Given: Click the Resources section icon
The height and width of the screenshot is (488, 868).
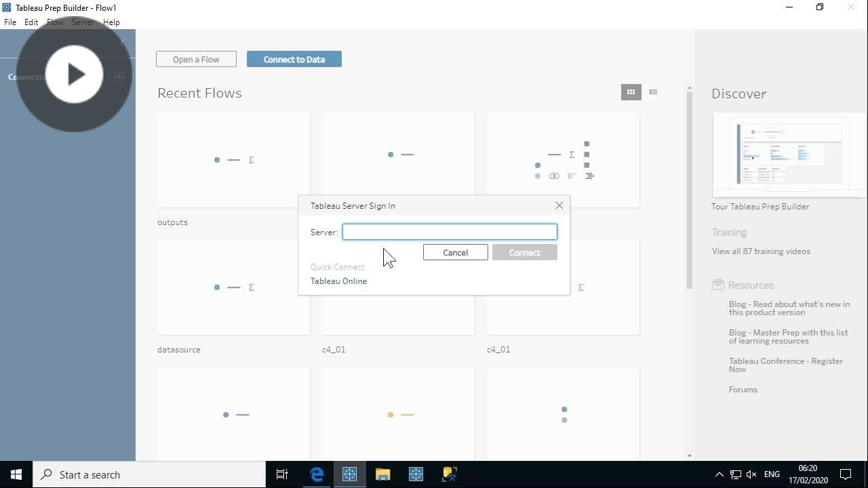Looking at the screenshot, I should point(717,285).
